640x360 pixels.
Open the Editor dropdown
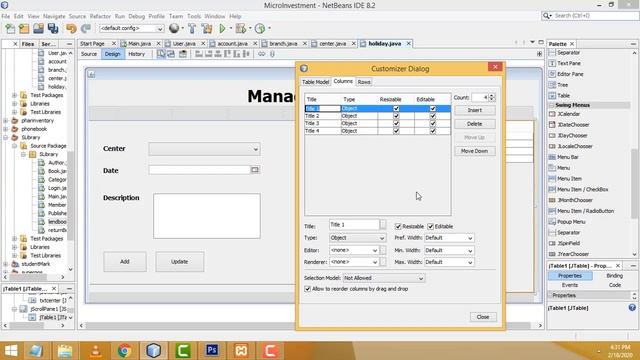(x=354, y=250)
